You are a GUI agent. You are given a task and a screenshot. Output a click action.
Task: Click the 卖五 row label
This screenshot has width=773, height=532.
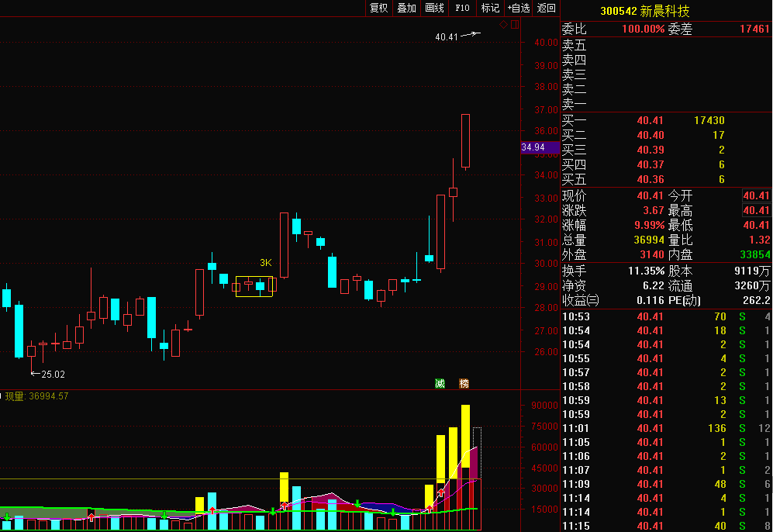(x=575, y=45)
